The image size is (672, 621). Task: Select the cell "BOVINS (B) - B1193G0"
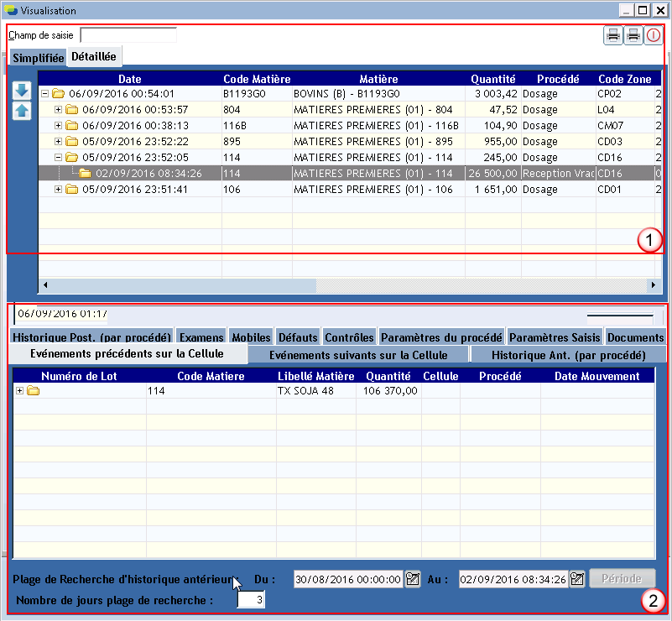pos(379,93)
